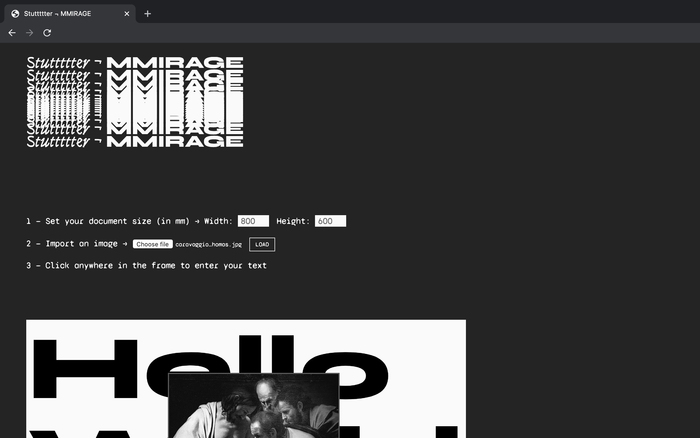This screenshot has width=700, height=438.
Task: Click the caravaggio jpg file name
Action: coord(208,245)
